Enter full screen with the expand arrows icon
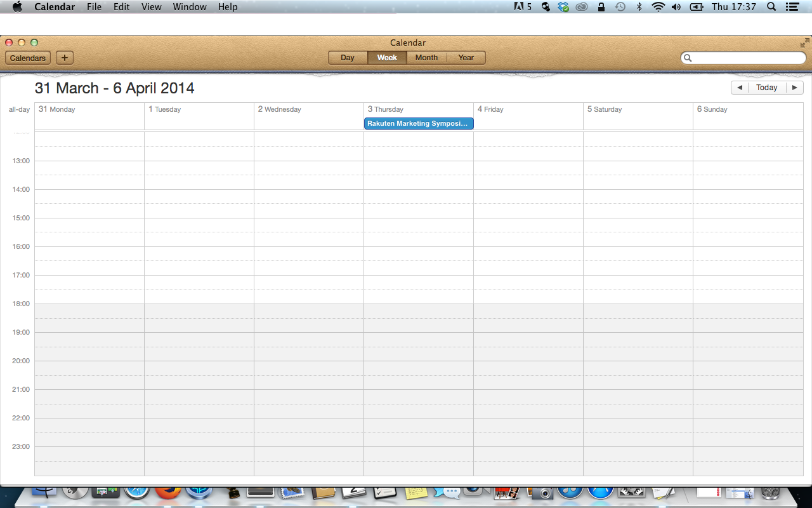This screenshot has width=812, height=508. [x=804, y=43]
